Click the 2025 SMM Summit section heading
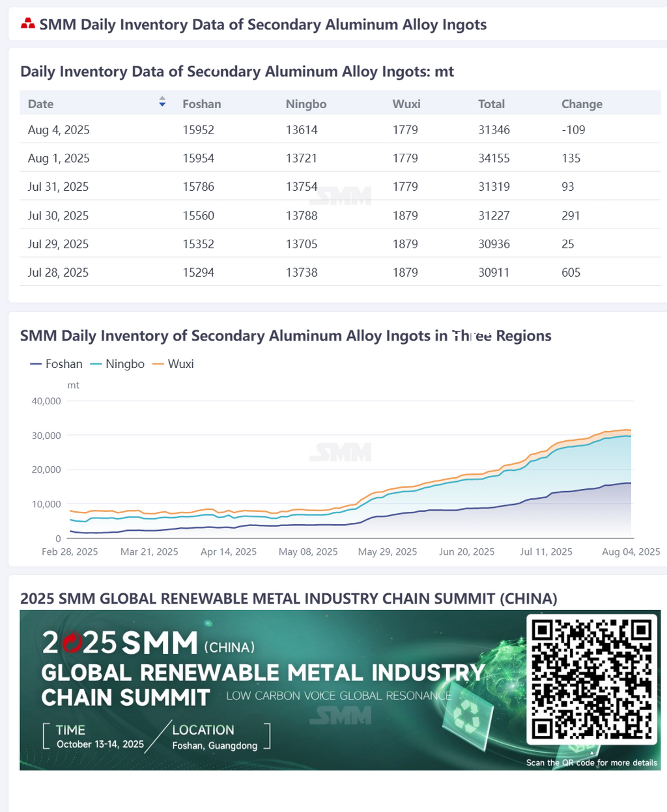Screen dimensions: 667x812 pos(289,598)
